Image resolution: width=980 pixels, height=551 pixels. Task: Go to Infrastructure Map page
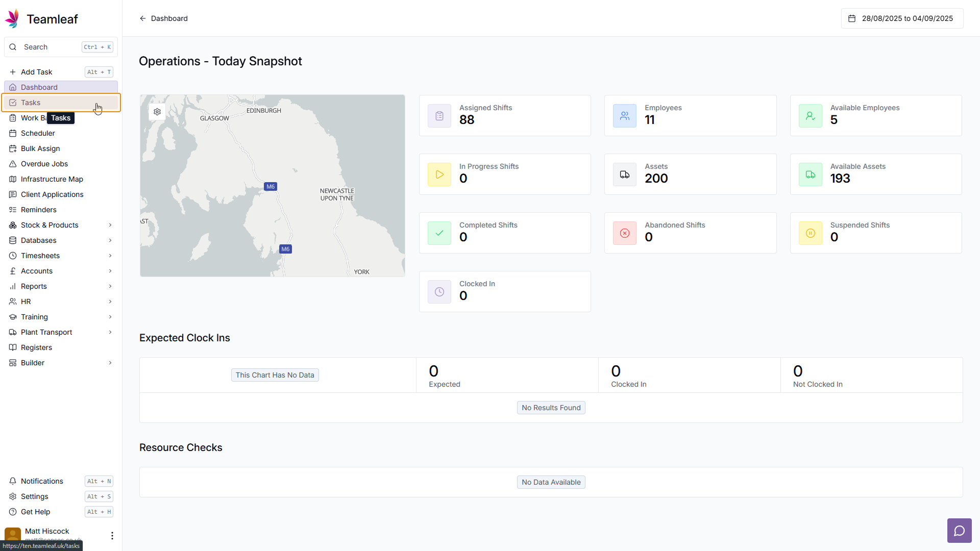pos(52,179)
